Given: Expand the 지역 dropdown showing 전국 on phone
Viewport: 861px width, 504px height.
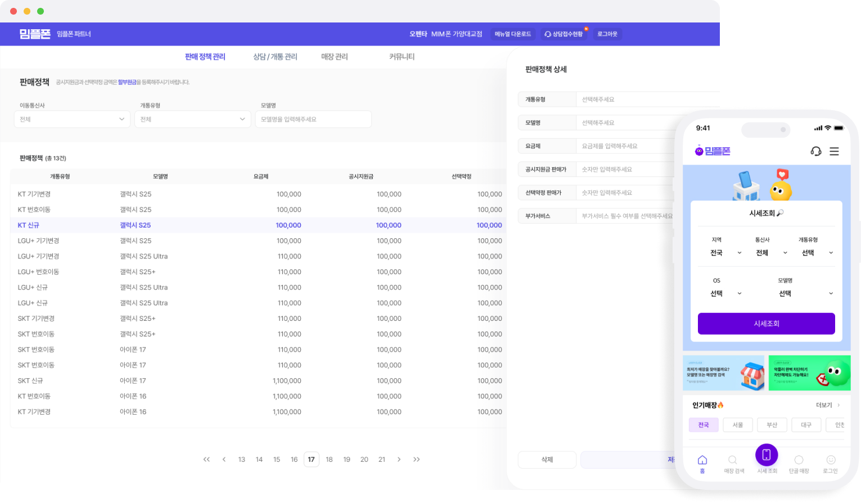Looking at the screenshot, I should click(x=725, y=253).
